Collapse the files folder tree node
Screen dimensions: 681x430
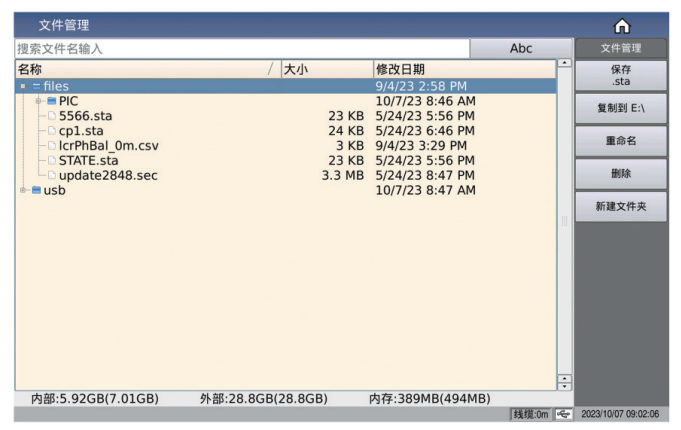click(x=23, y=86)
